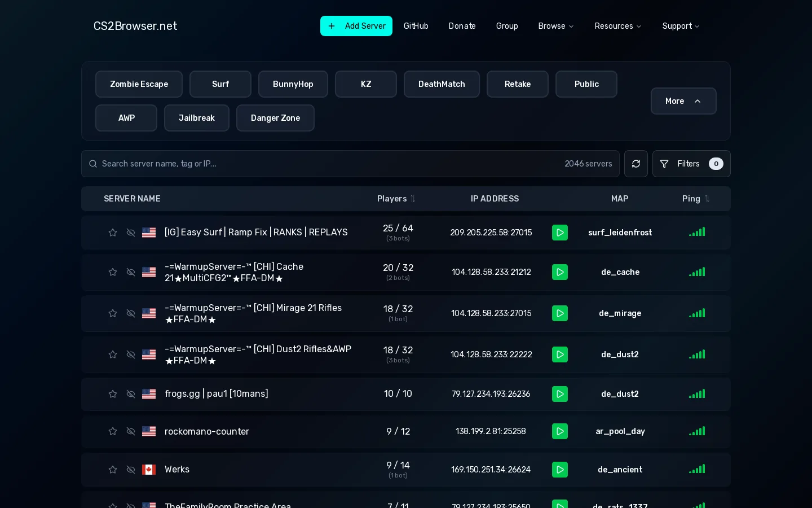Click the play icon for Werks server
The width and height of the screenshot is (812, 508).
(x=560, y=470)
